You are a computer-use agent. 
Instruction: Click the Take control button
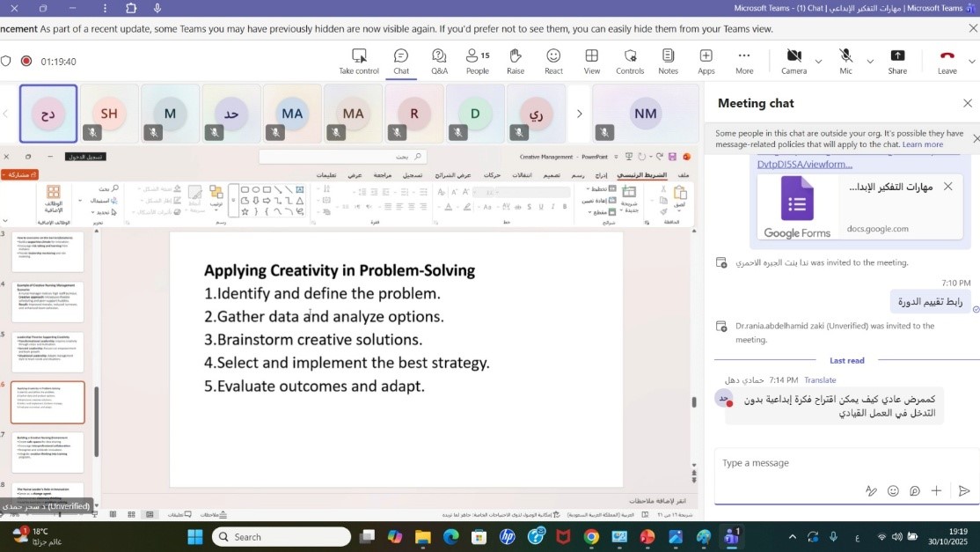coord(359,61)
